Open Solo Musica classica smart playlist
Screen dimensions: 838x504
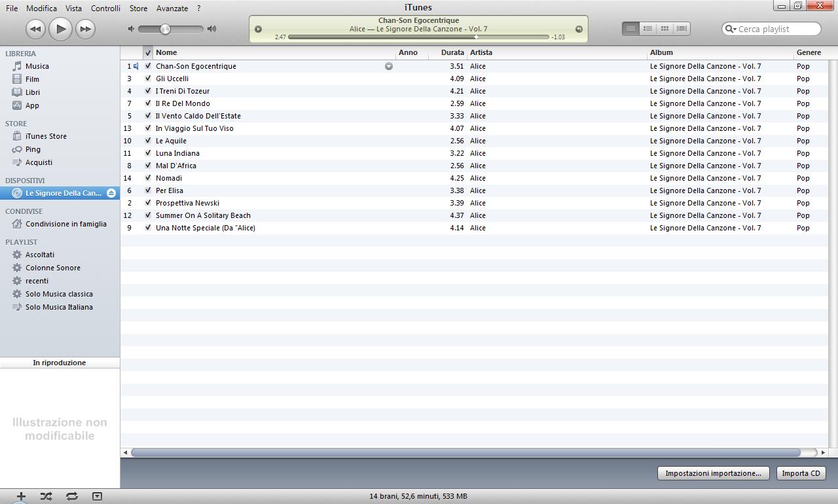60,294
